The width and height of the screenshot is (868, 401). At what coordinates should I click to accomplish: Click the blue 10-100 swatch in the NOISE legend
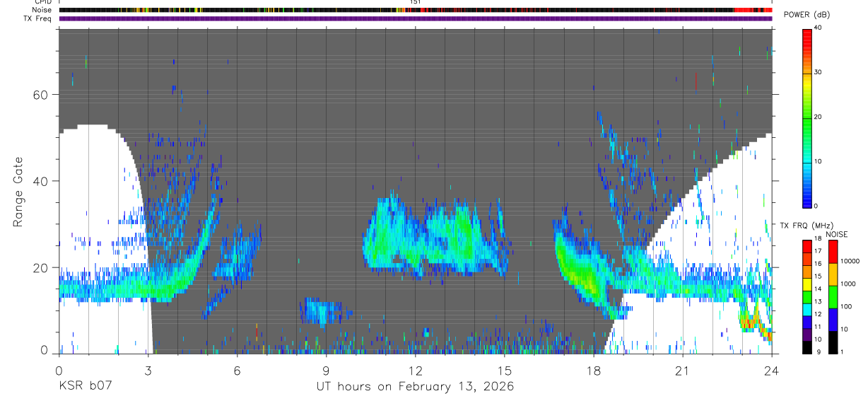[833, 320]
